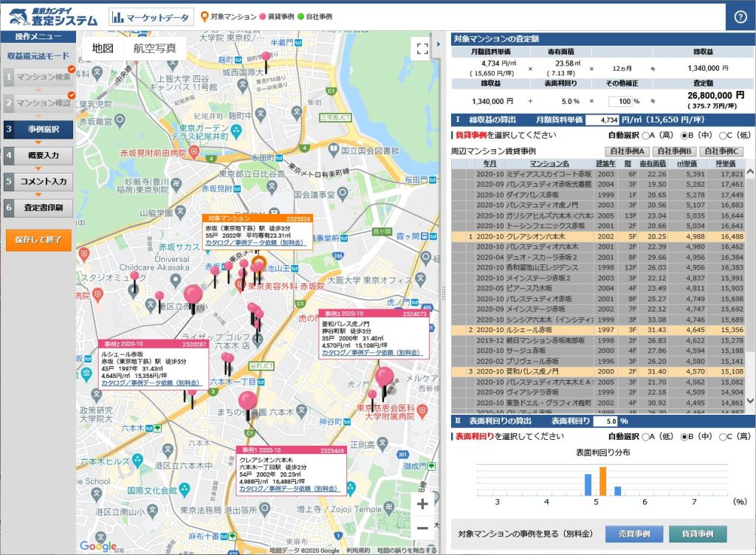Select yield auto-selection option A (低)
Viewport: 756px width, 555px height.
point(646,436)
